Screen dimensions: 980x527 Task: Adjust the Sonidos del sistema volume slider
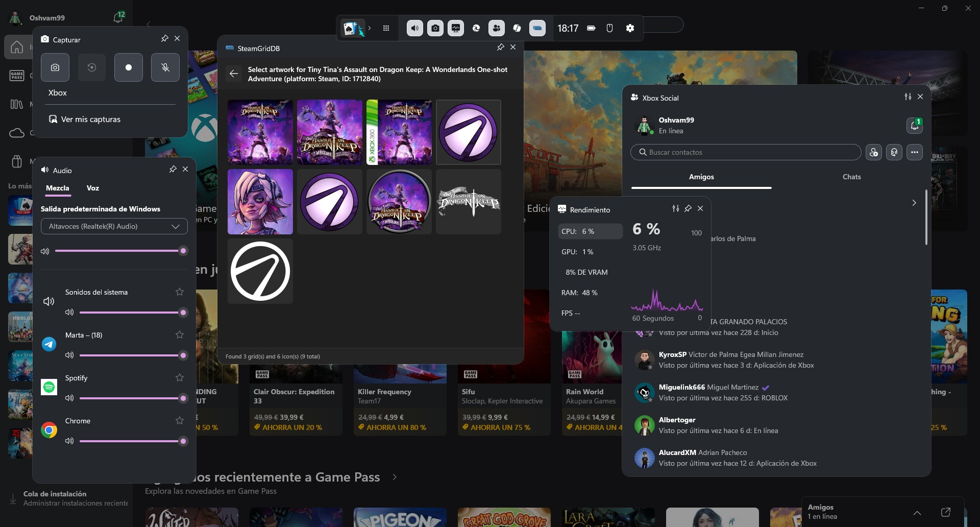point(131,313)
